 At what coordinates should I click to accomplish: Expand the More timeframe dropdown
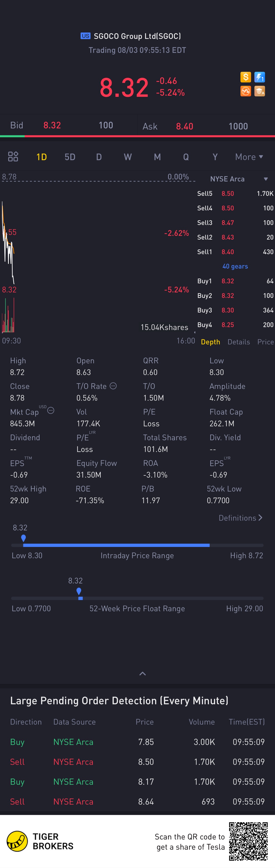[249, 157]
